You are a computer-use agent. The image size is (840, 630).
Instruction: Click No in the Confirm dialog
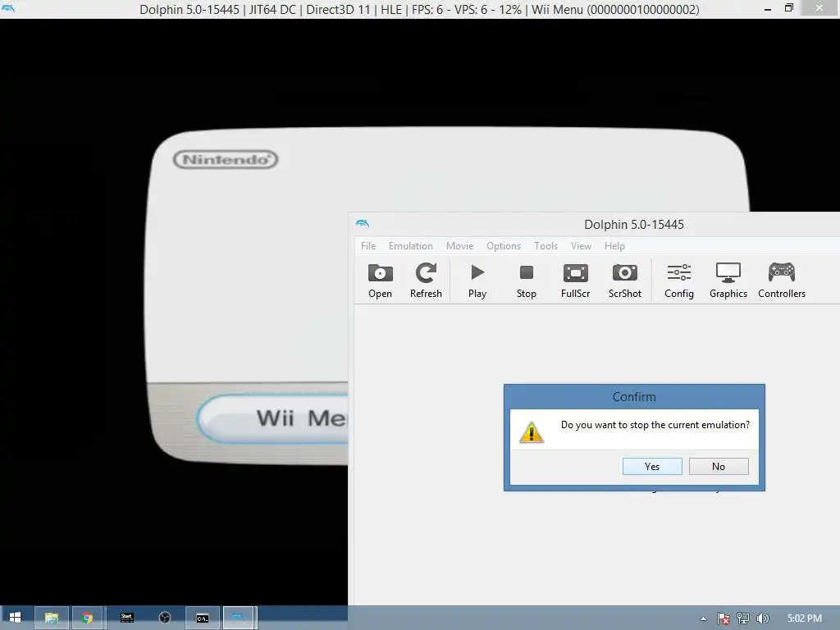tap(719, 466)
